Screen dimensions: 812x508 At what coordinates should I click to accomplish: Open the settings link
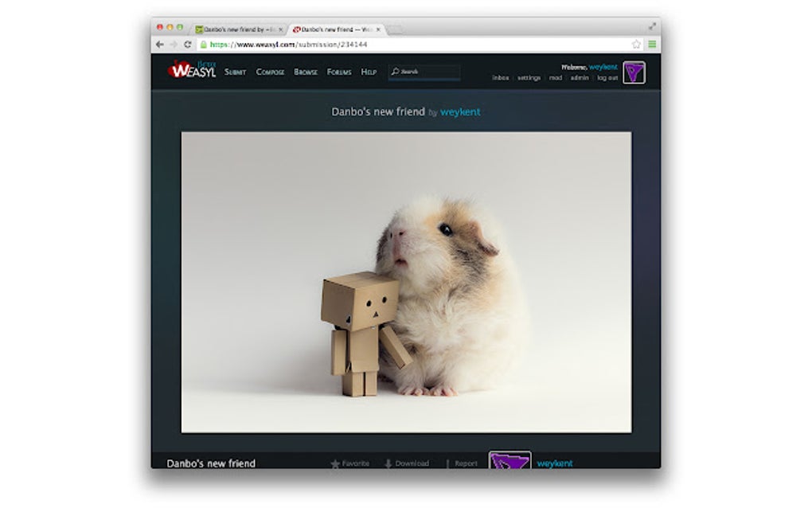tap(529, 78)
